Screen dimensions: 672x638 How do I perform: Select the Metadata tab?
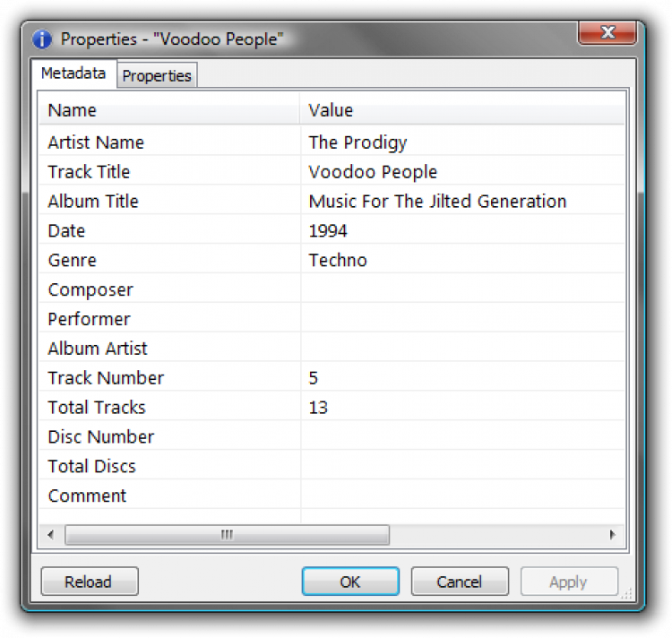click(x=73, y=73)
